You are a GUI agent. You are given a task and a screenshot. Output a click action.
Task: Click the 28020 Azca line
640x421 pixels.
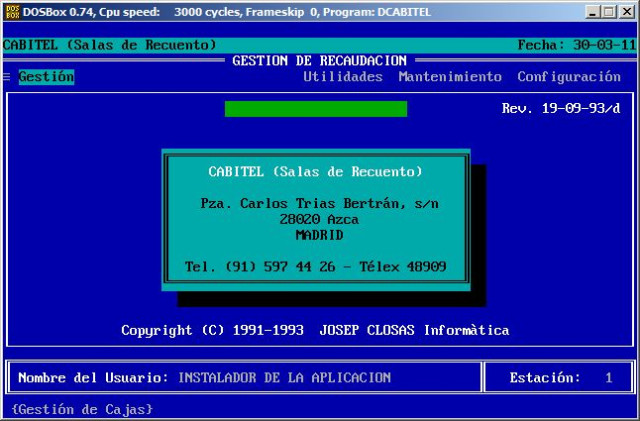pyautogui.click(x=319, y=219)
